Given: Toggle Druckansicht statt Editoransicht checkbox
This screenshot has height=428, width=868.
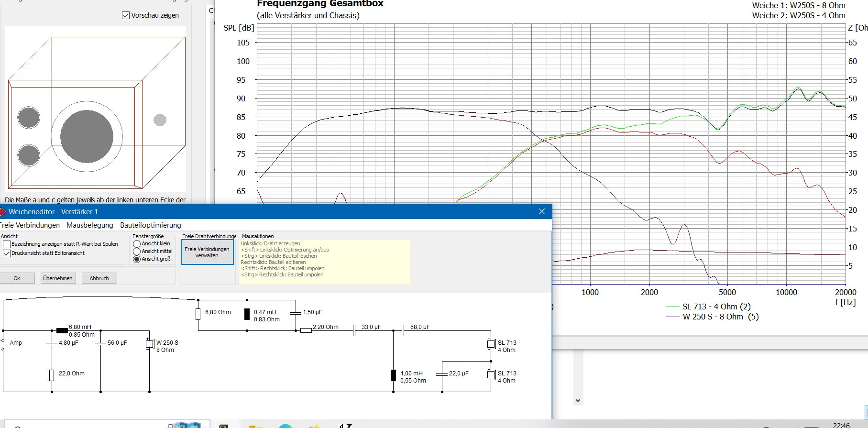Looking at the screenshot, I should pos(7,253).
